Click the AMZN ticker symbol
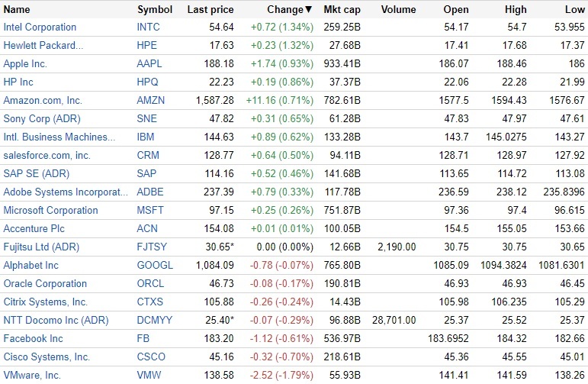The width and height of the screenshot is (588, 384). pos(151,101)
